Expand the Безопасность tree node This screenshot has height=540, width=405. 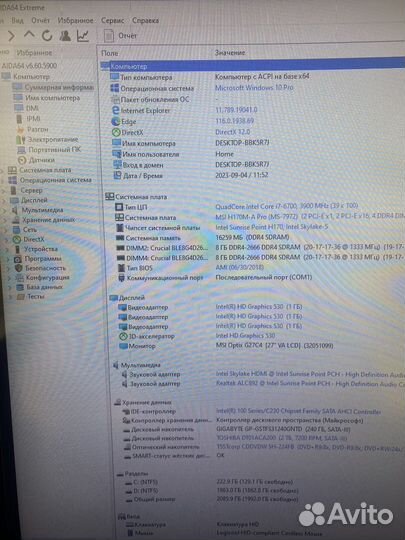(x=9, y=268)
